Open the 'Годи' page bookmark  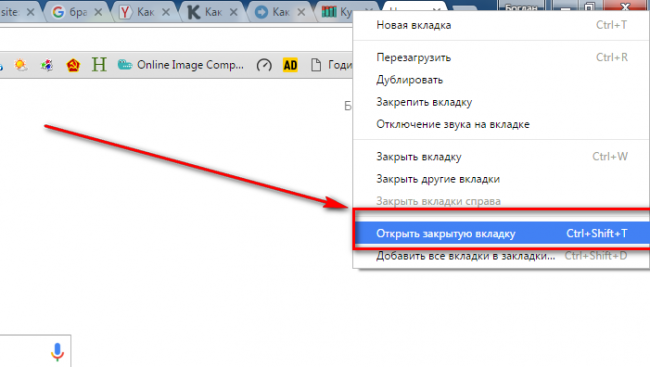[331, 65]
